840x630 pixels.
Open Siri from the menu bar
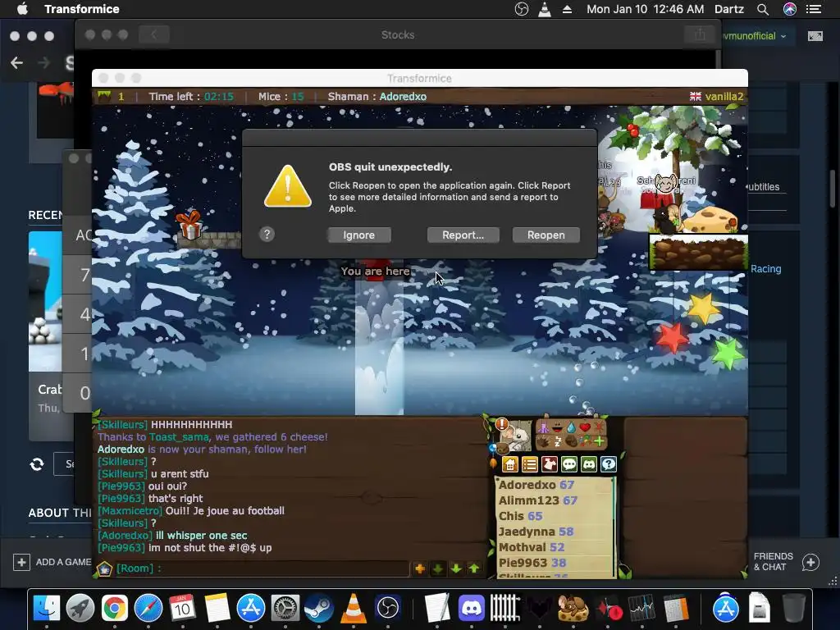tap(790, 9)
